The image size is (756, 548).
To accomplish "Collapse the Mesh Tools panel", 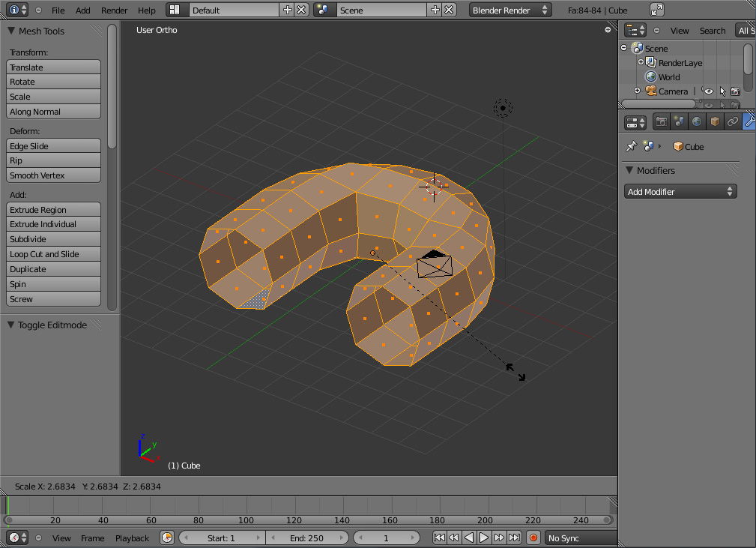I will tap(11, 31).
